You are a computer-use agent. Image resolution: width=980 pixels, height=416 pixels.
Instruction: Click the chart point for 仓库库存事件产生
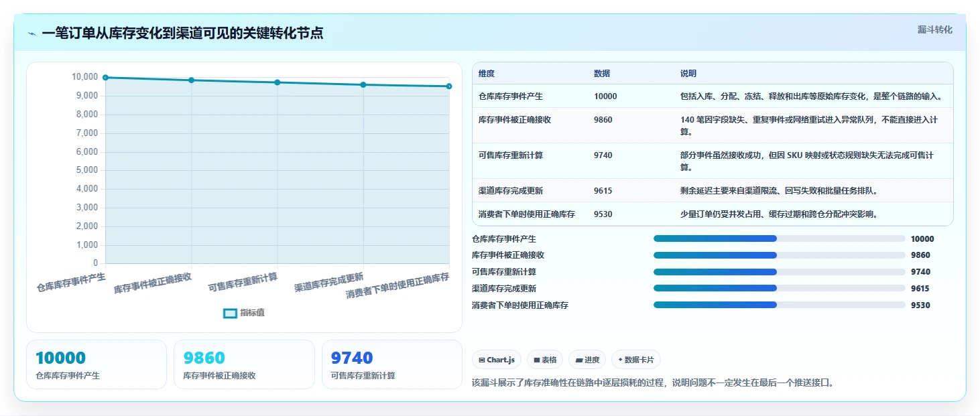(106, 78)
